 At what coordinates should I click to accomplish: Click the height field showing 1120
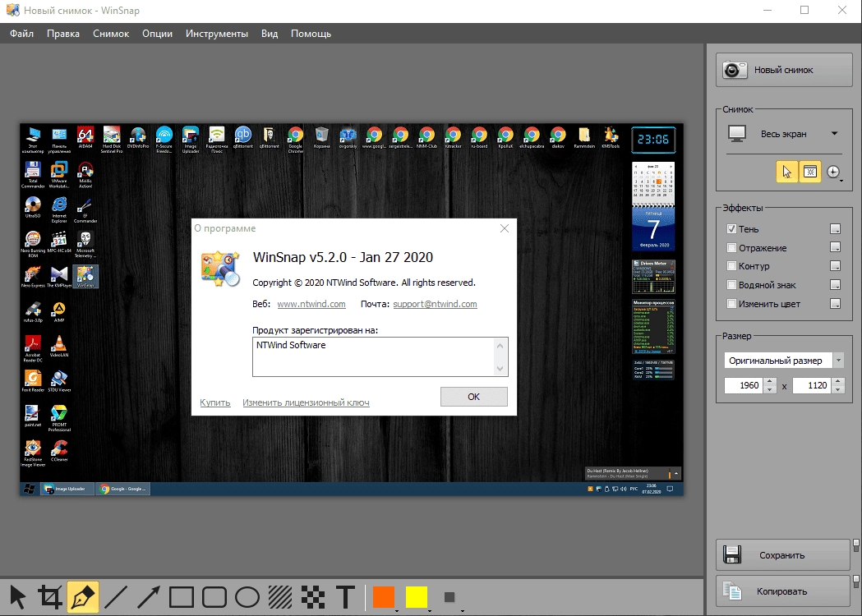[812, 385]
